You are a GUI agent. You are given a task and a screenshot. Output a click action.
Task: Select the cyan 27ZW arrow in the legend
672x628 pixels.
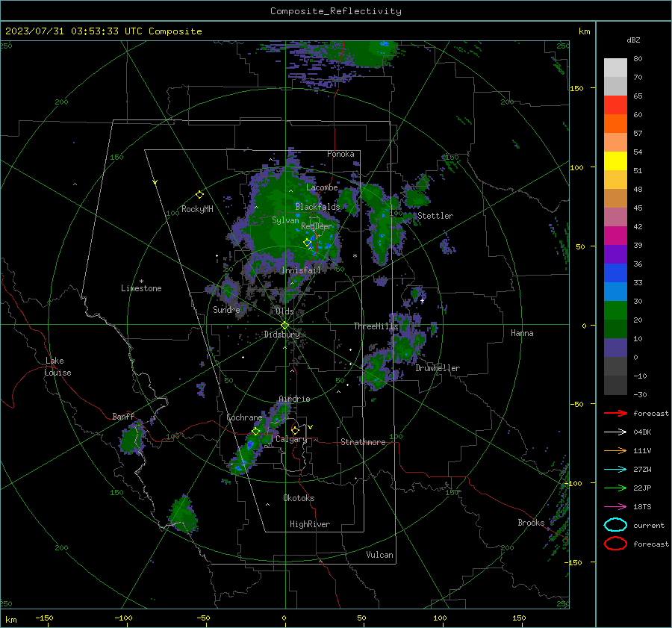(615, 470)
